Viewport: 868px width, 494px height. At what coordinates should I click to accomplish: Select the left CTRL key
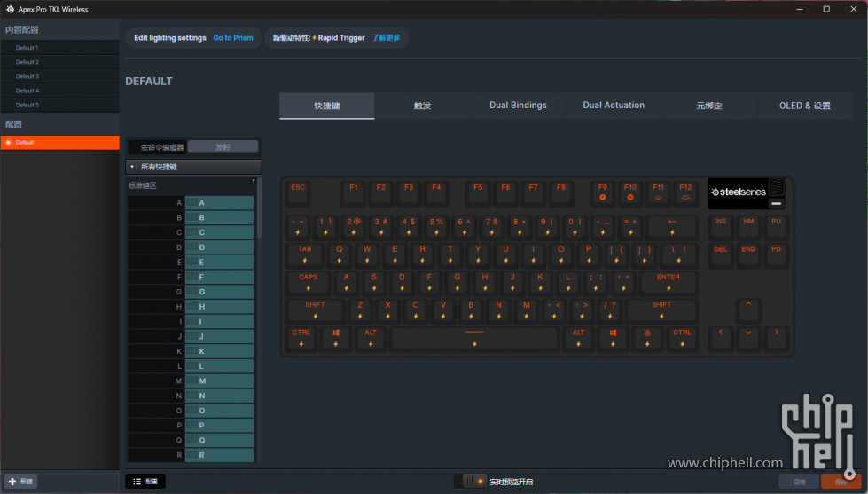pos(301,339)
